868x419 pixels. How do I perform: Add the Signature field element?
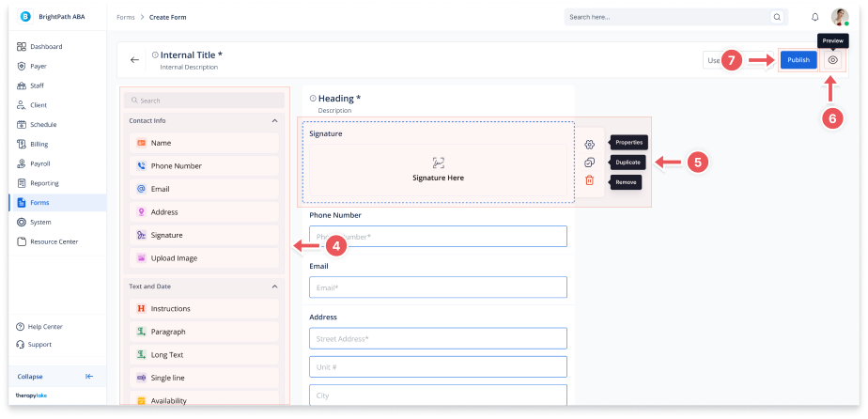point(204,235)
